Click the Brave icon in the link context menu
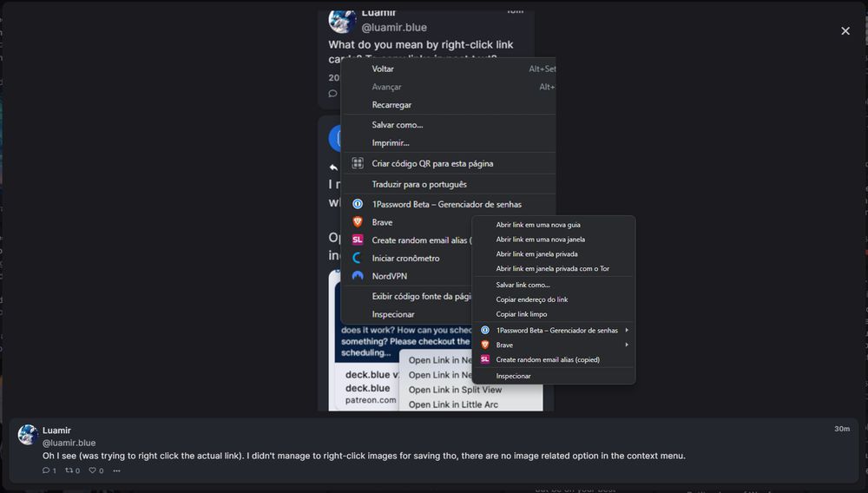Screen dimensions: 868x493 pyautogui.click(x=485, y=345)
